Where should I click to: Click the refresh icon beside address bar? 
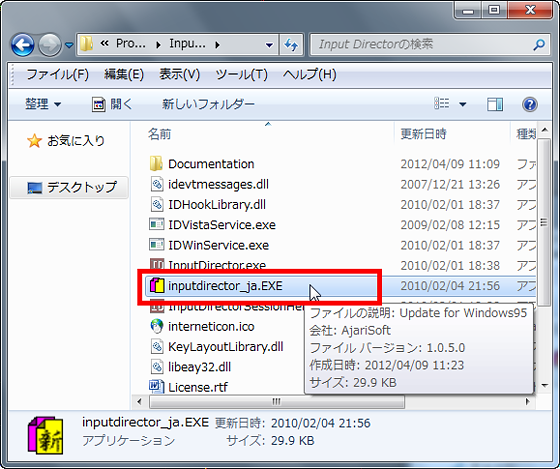click(291, 45)
